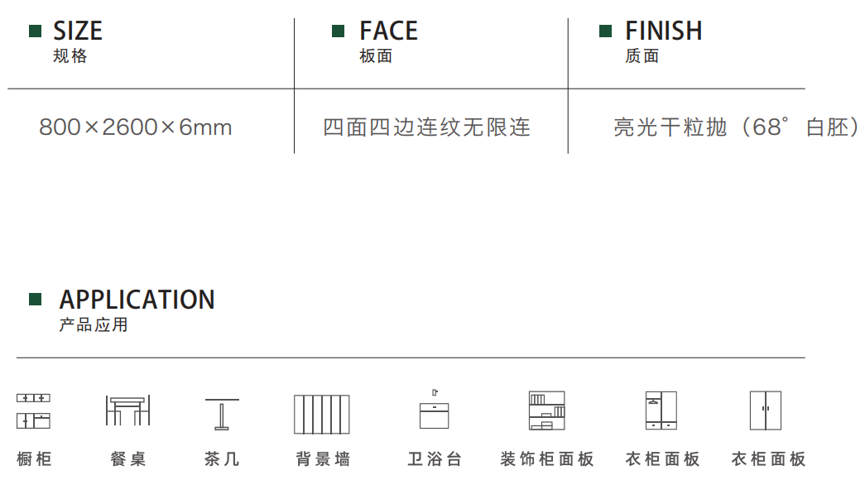
Task: Click the SIZE 规格 heading
Action: tap(78, 41)
